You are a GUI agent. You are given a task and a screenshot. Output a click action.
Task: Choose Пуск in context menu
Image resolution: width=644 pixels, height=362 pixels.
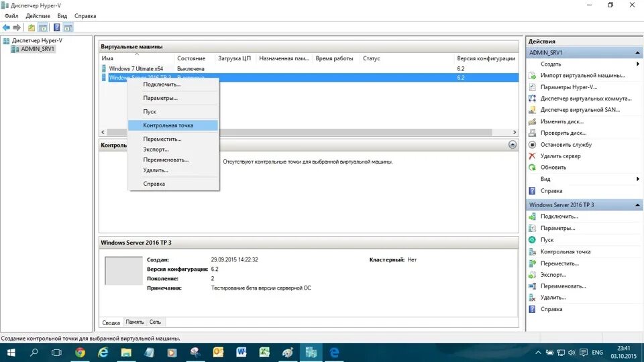pyautogui.click(x=173, y=112)
